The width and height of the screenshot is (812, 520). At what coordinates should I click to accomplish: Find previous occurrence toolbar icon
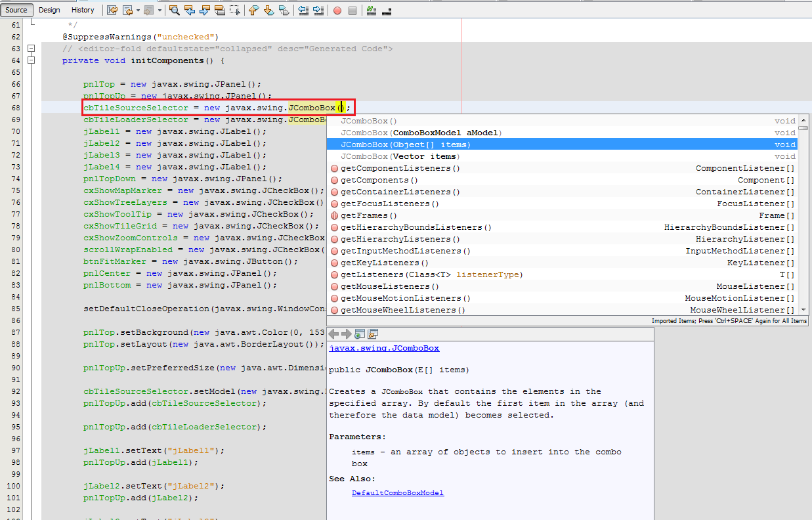pos(190,11)
